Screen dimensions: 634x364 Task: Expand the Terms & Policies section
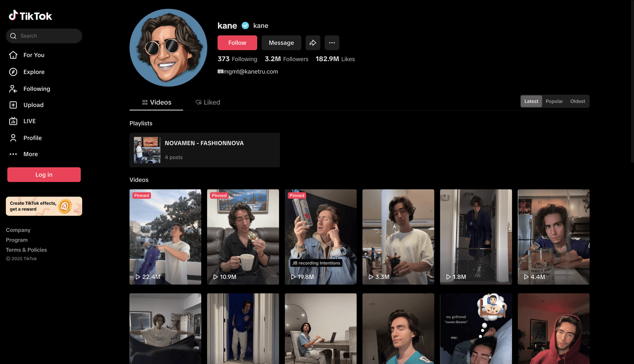pos(26,250)
